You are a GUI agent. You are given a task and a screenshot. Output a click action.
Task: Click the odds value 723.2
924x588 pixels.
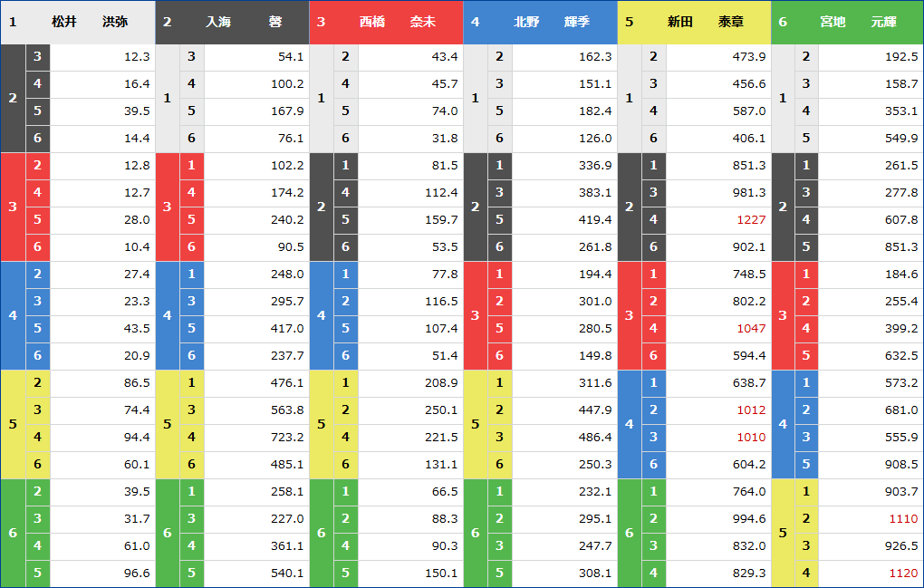coord(287,438)
